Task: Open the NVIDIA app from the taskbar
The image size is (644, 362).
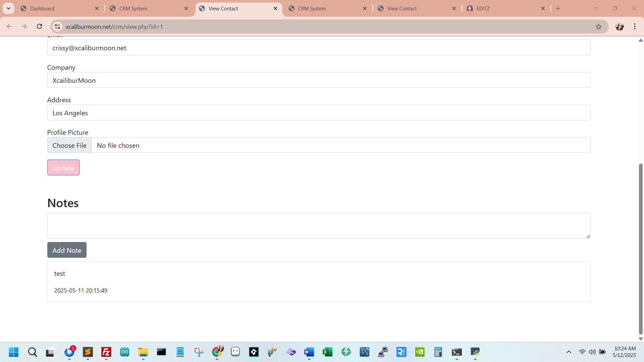Action: (420, 352)
